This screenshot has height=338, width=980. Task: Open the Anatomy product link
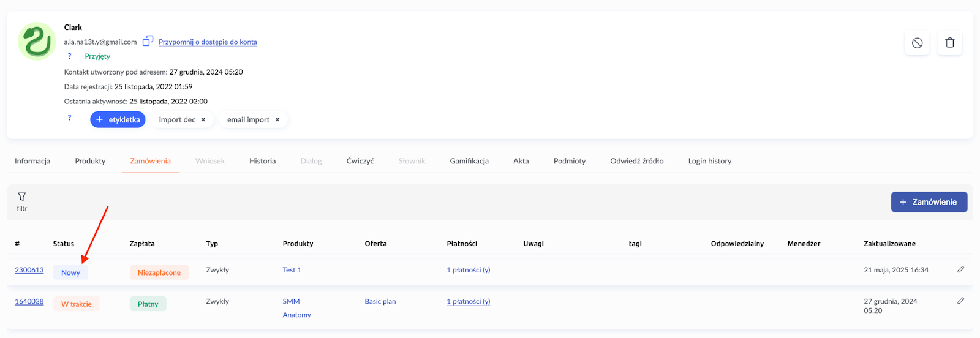pyautogui.click(x=296, y=315)
